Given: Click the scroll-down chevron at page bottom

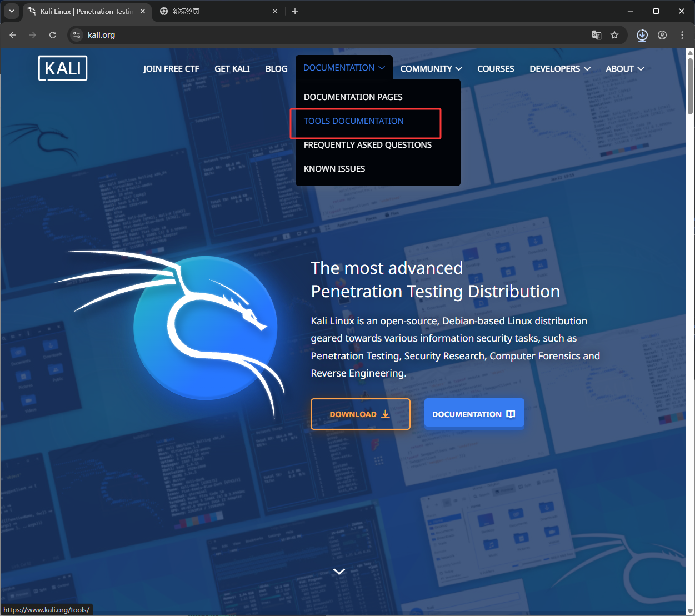Looking at the screenshot, I should (339, 572).
